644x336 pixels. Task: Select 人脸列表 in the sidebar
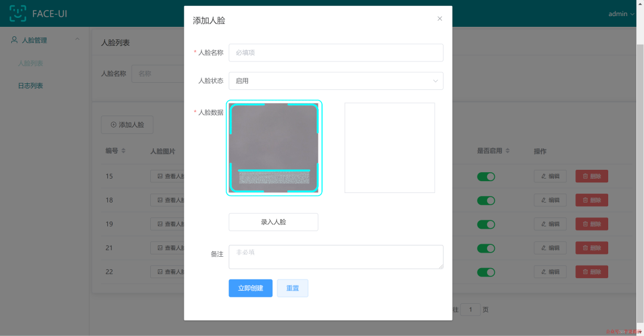[x=30, y=63]
